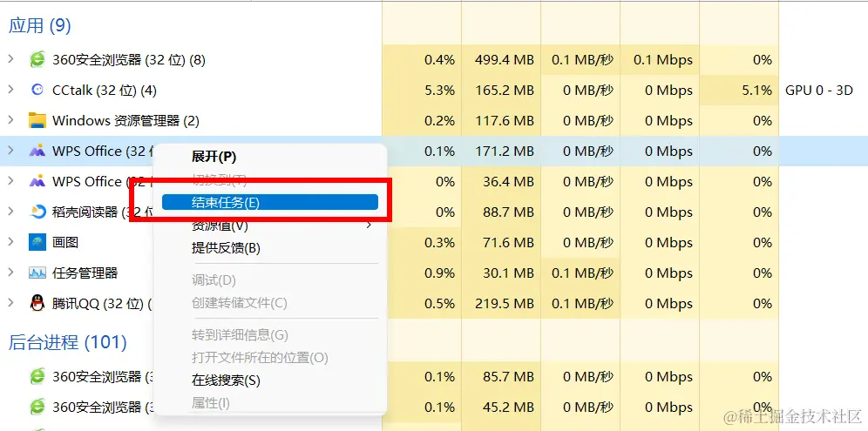
Task: Choose 展开(P) in the context menu
Action: (214, 157)
